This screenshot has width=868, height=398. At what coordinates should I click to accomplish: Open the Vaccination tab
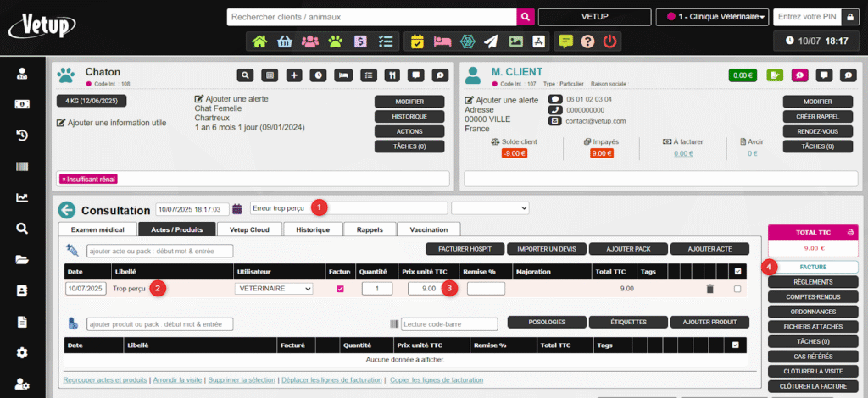(430, 229)
